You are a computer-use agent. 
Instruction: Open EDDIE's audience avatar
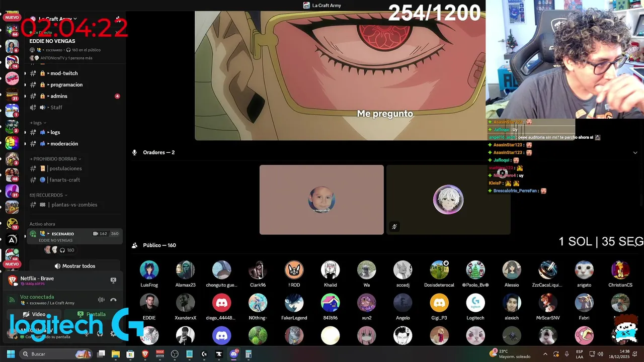[149, 303]
